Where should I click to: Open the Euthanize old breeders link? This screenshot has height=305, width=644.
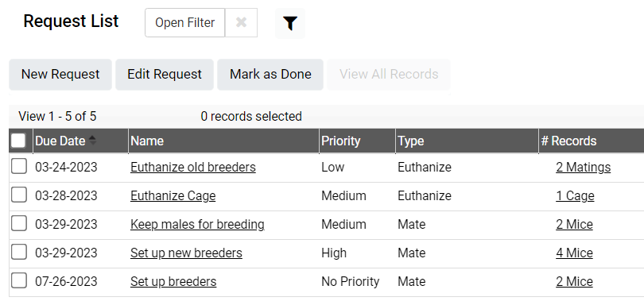tap(193, 167)
